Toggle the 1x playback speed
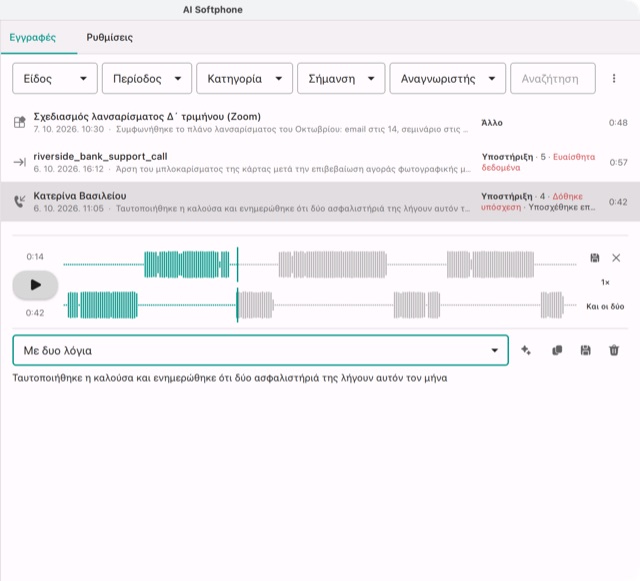Viewport: 640px width, 581px height. click(605, 282)
